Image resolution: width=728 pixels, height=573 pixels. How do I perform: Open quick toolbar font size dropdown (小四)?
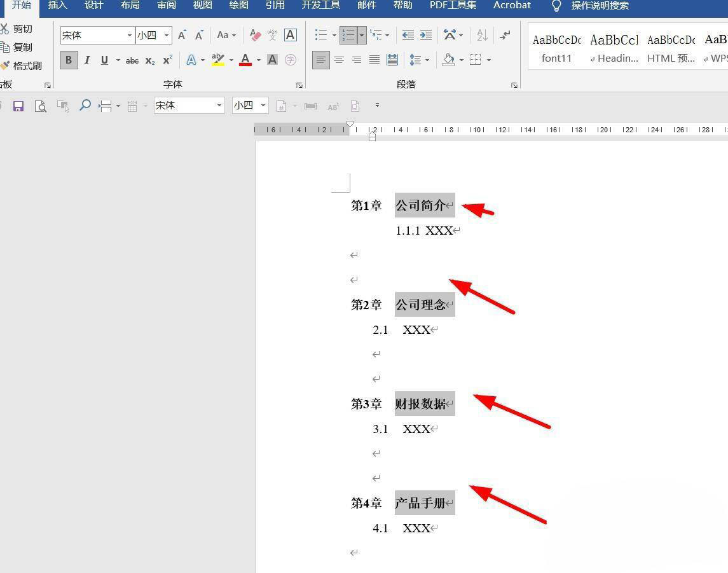tap(263, 106)
